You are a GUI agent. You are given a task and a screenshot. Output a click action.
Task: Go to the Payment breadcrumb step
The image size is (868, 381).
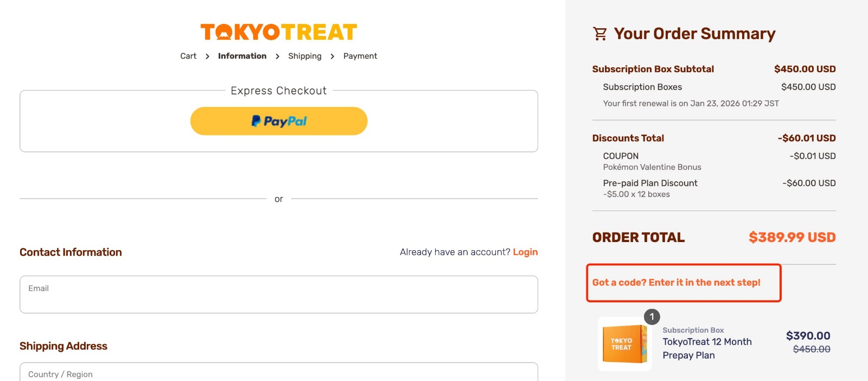[x=360, y=55]
